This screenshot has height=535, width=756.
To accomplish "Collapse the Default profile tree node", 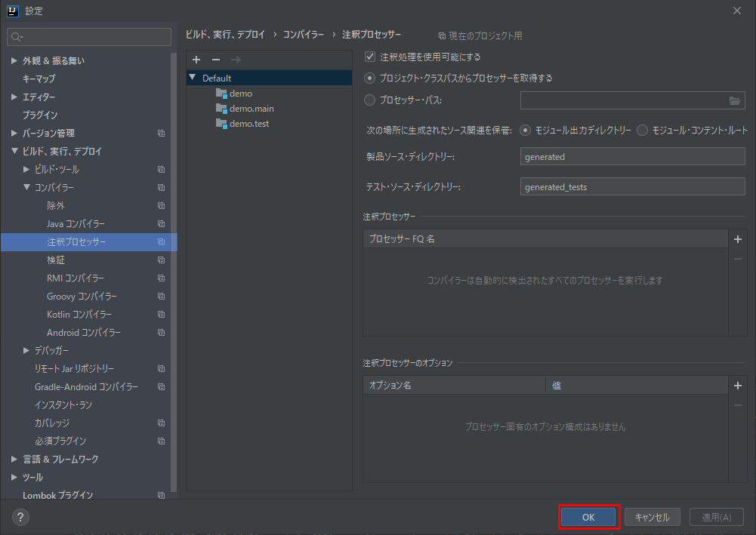I will (x=193, y=78).
